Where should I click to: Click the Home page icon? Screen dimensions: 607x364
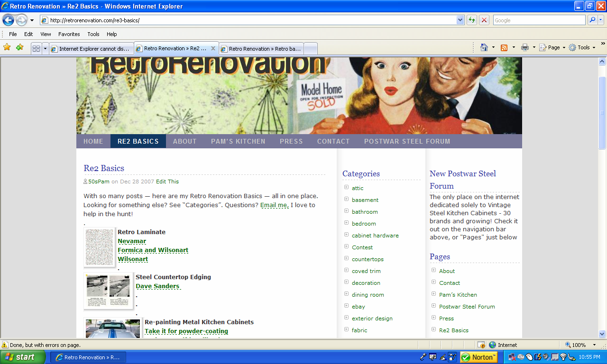click(484, 47)
